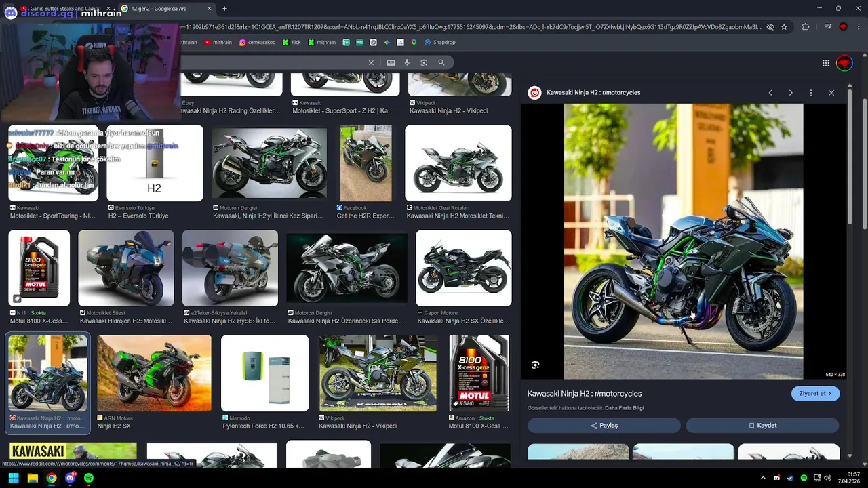The height and width of the screenshot is (488, 868).
Task: Click the Kawasaki Ninja H2 r/motorcycles title
Action: (585, 393)
